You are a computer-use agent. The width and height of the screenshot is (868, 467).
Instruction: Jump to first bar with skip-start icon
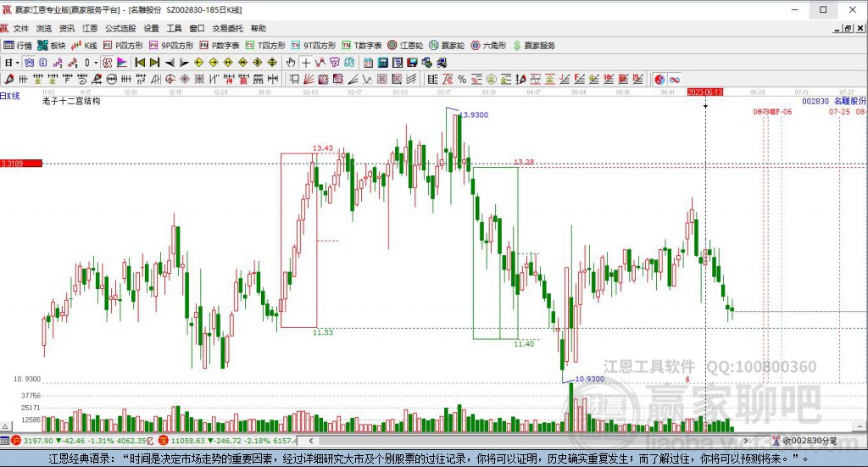[140, 63]
